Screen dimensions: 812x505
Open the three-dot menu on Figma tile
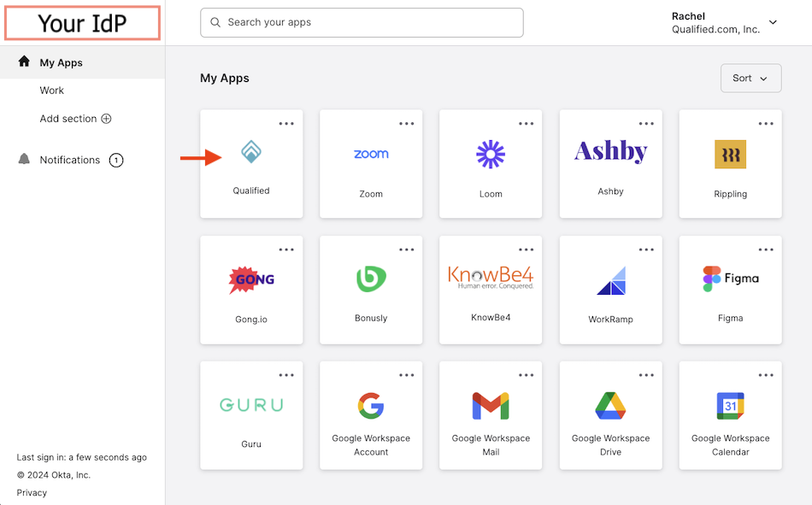766,250
